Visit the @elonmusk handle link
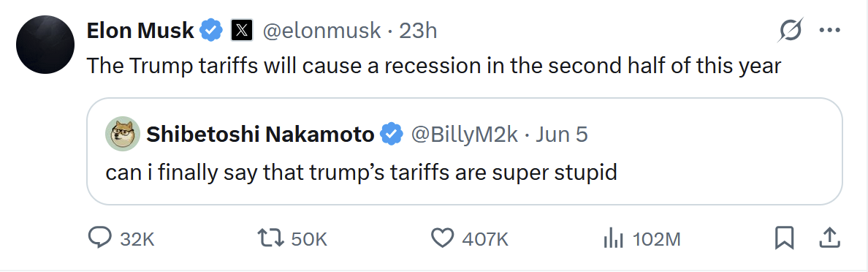This screenshot has height=272, width=868. coord(321,31)
